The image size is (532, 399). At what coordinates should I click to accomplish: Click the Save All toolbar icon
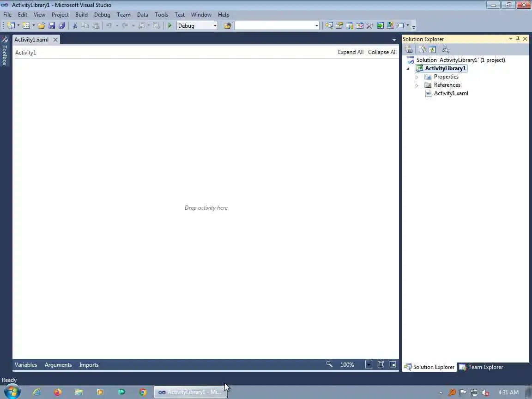62,25
